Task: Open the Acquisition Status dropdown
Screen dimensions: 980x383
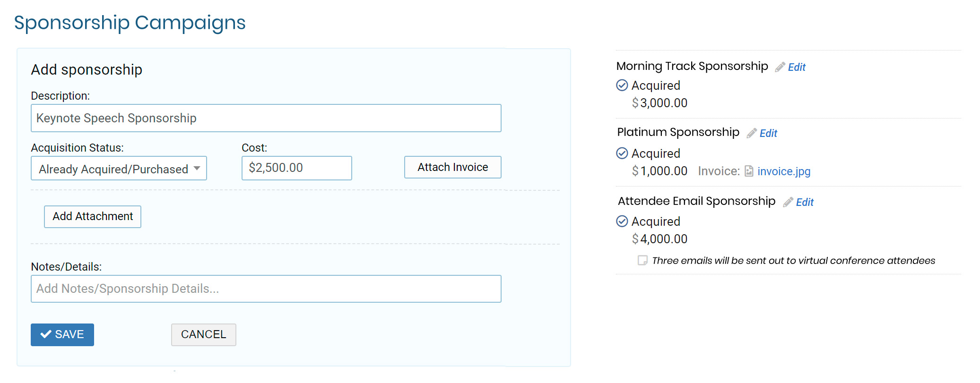Action: click(x=119, y=169)
